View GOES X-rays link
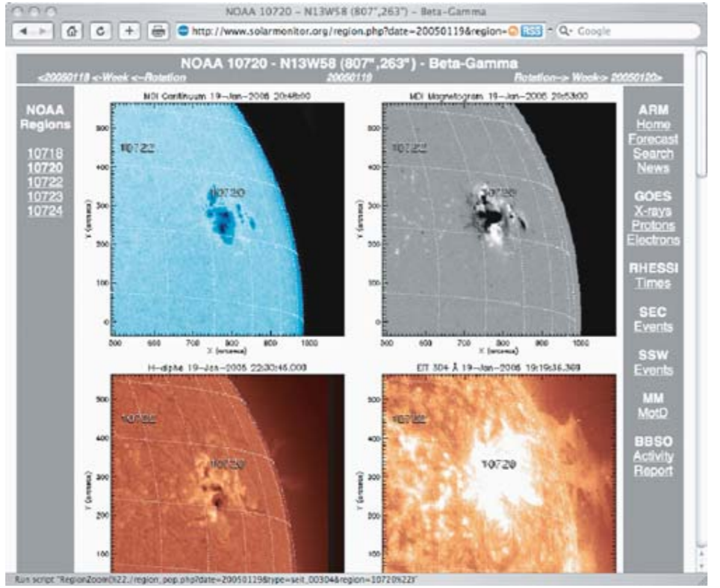The width and height of the screenshot is (720, 588). (653, 211)
